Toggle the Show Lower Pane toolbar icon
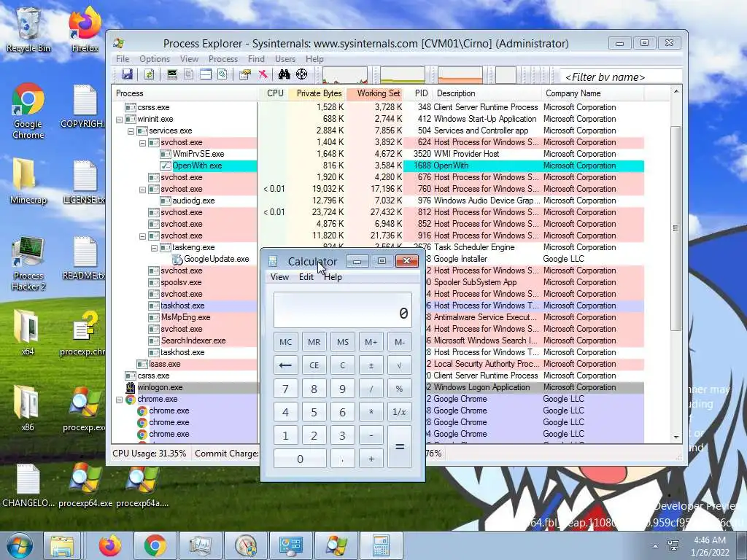This screenshot has height=560, width=747. point(205,74)
